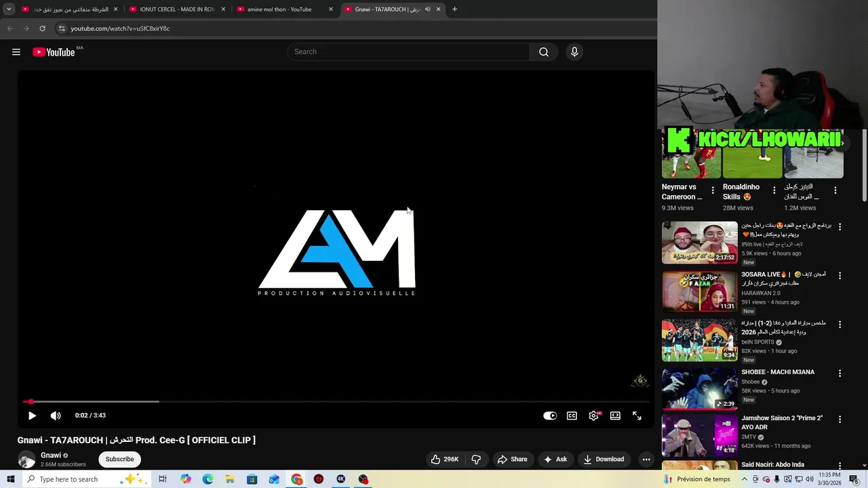Select the Gnawi - TA7AROUCH tab
This screenshot has height=488, width=868.
[388, 9]
